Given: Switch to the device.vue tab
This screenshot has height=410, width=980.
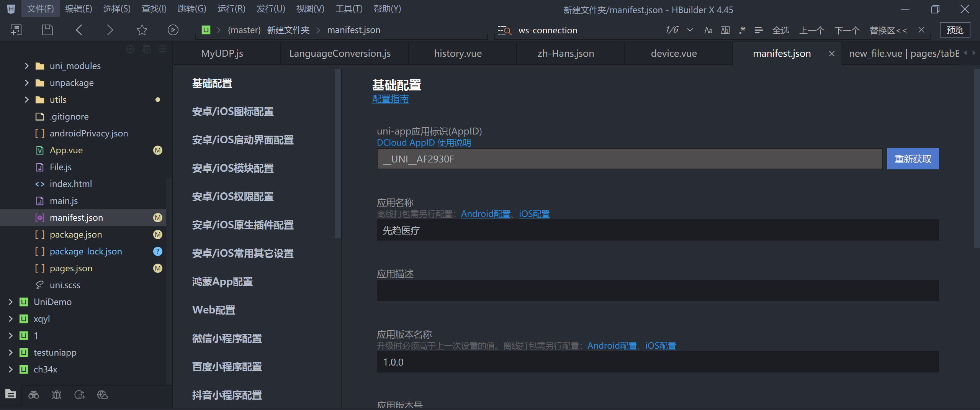Looking at the screenshot, I should click(x=674, y=53).
